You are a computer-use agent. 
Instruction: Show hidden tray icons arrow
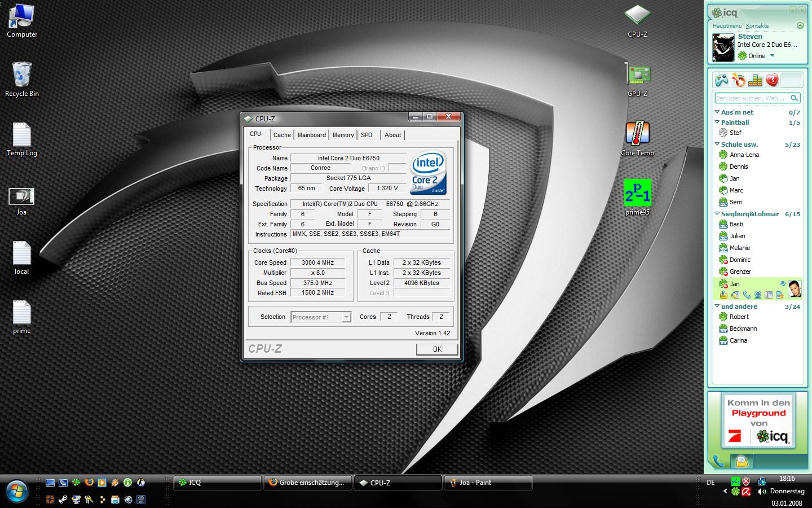[x=725, y=492]
